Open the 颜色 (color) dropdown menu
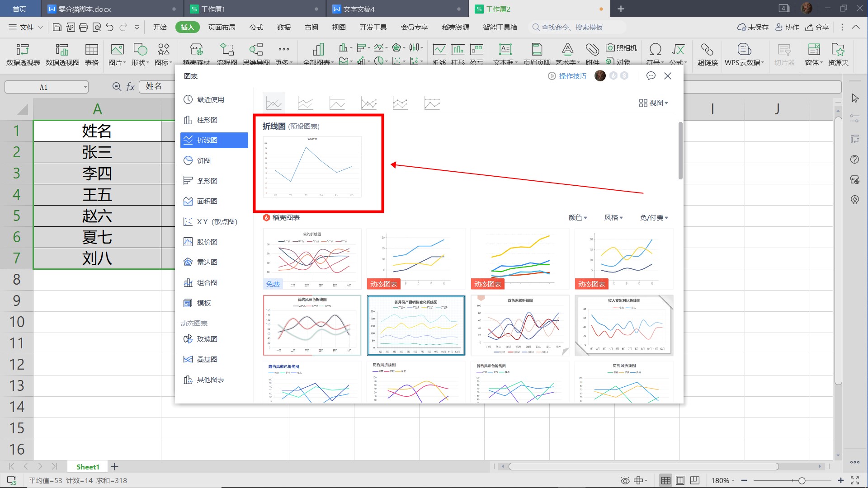 point(577,217)
